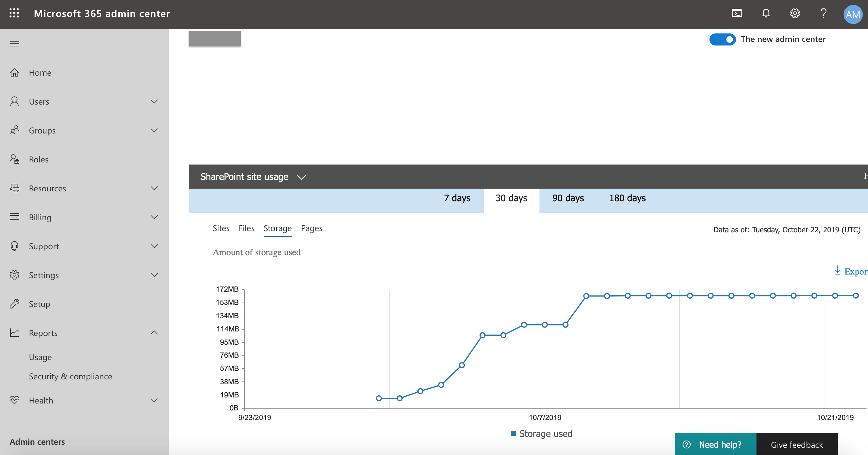Expand the Groups menu chevron

point(154,130)
